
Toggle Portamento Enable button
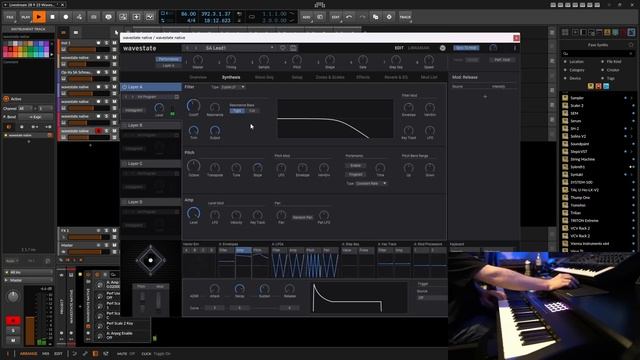(x=356, y=166)
